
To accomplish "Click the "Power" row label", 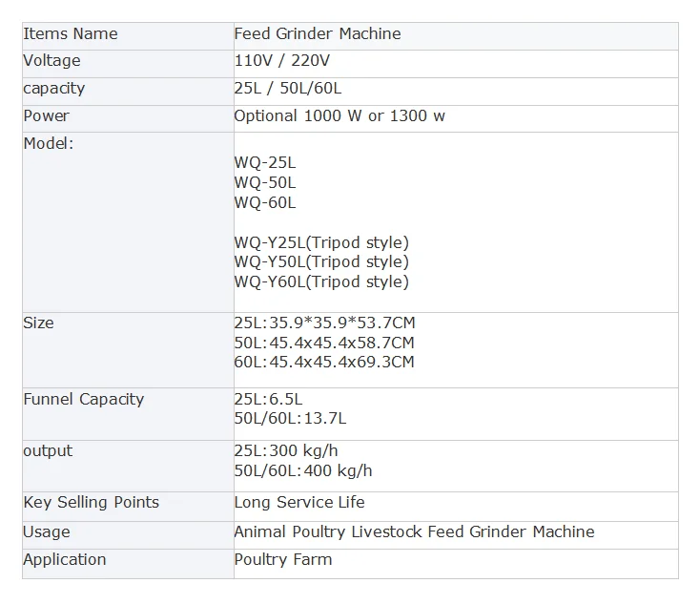I will click(x=46, y=116).
